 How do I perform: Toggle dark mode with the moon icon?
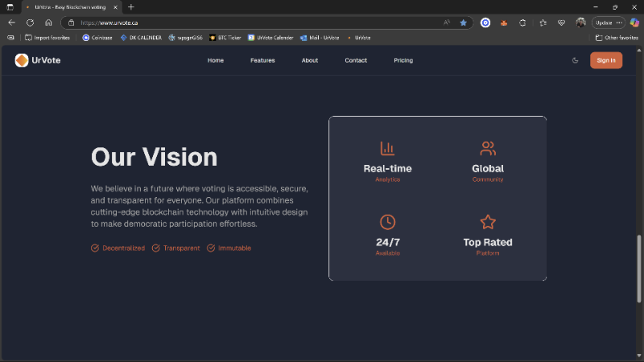[x=575, y=60]
